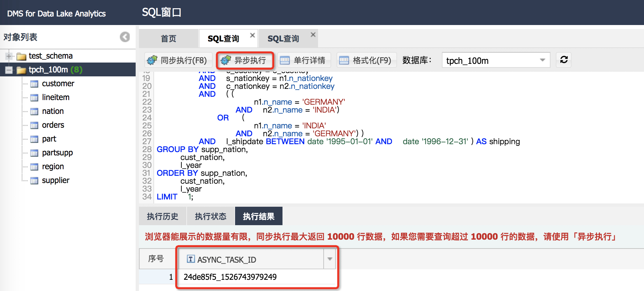Select the region table in the tree

[53, 167]
